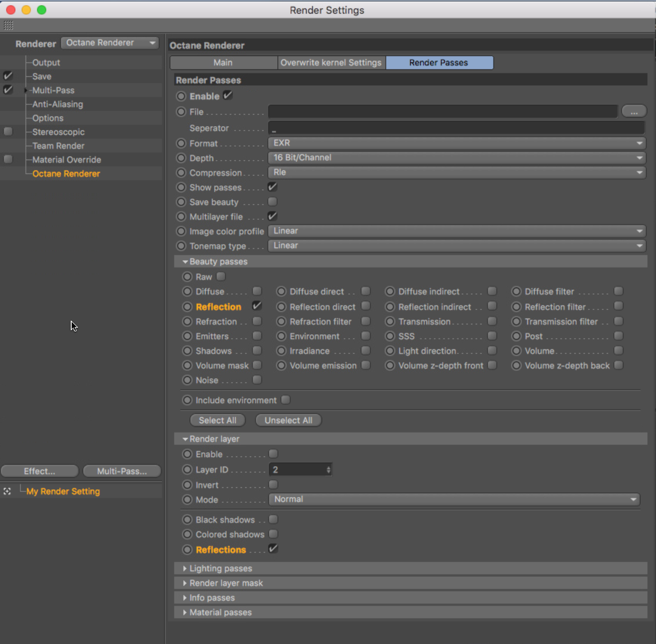Click the Multi-Pass... button
This screenshot has width=656, height=644.
[x=122, y=471]
